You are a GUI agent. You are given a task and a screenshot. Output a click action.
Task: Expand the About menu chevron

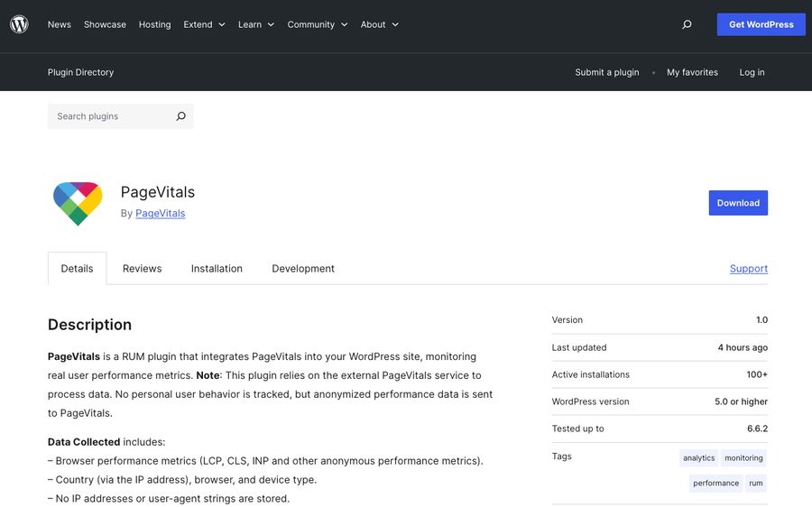395,24
